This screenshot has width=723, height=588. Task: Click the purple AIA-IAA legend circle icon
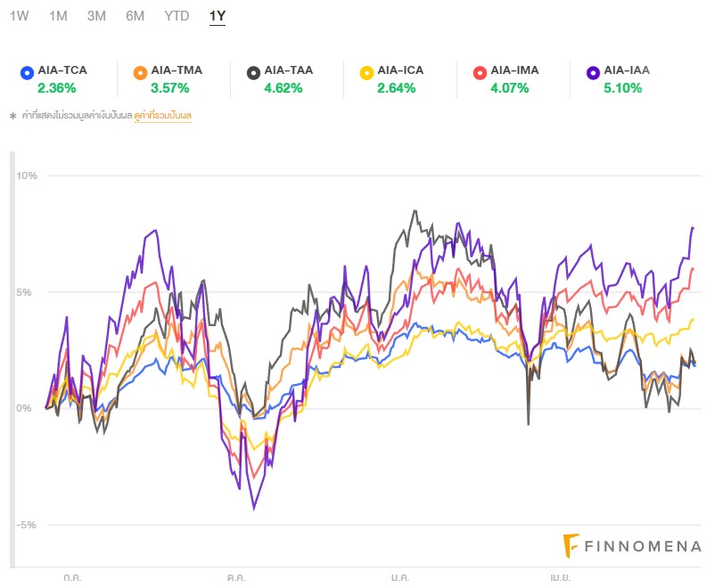coord(593,72)
